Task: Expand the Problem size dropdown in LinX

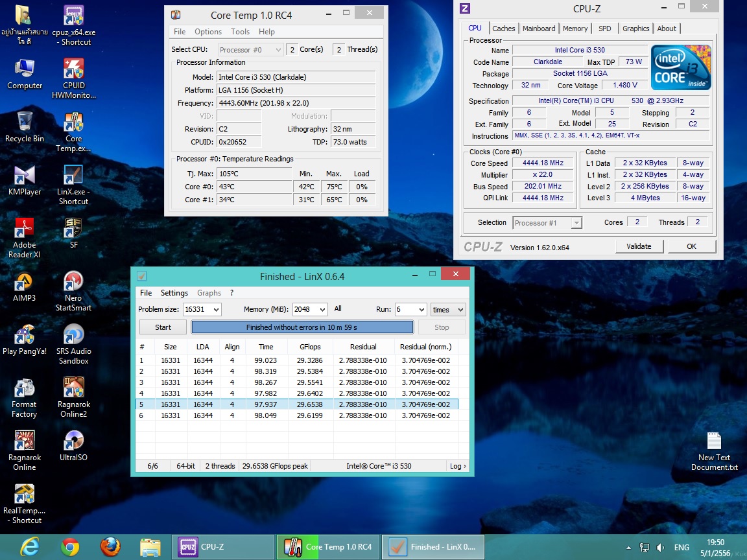Action: point(216,310)
